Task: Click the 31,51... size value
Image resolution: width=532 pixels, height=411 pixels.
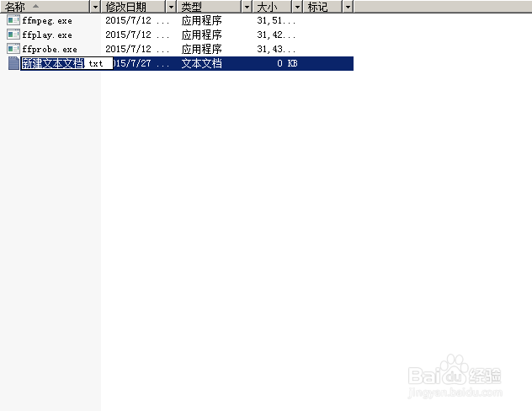Action: (276, 20)
